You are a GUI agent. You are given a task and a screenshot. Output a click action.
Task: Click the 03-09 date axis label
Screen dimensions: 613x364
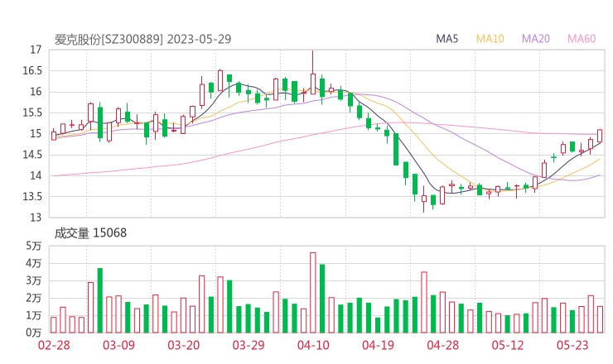pyautogui.click(x=118, y=345)
